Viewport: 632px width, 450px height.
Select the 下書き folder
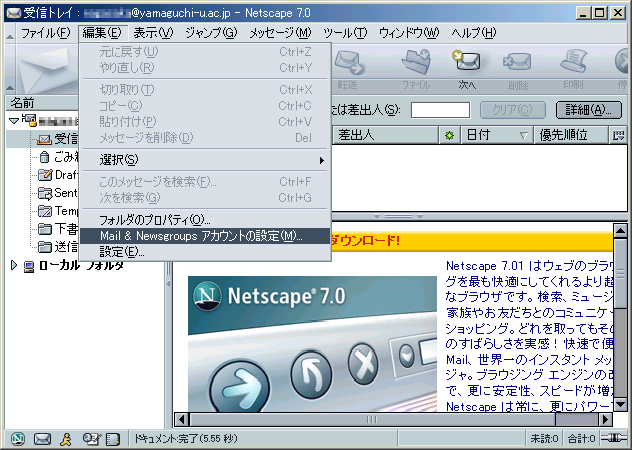(x=57, y=229)
